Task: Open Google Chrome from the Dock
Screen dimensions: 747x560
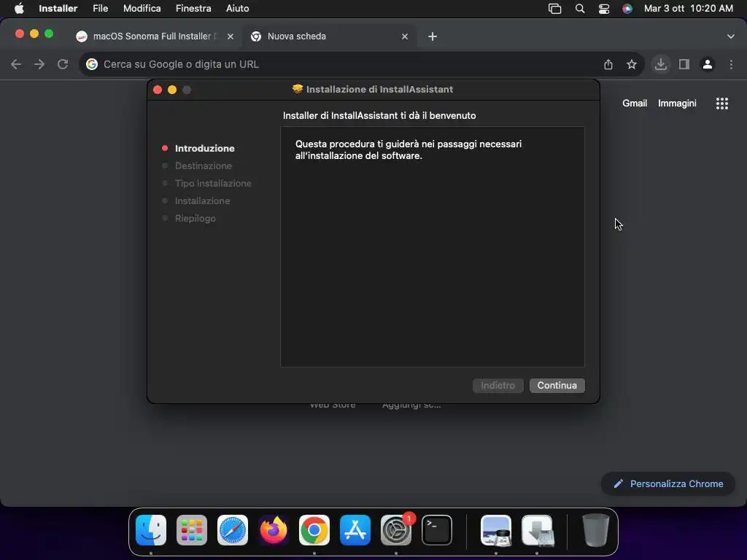Action: [x=314, y=530]
